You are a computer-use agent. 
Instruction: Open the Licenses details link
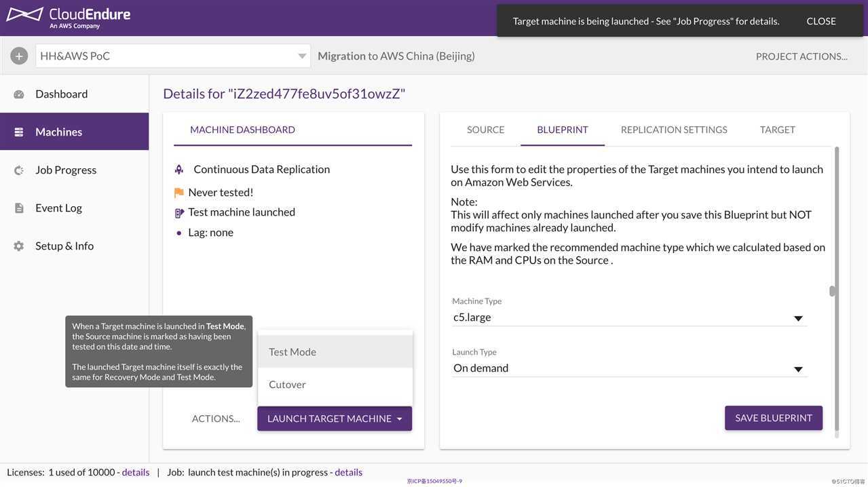[x=136, y=472]
